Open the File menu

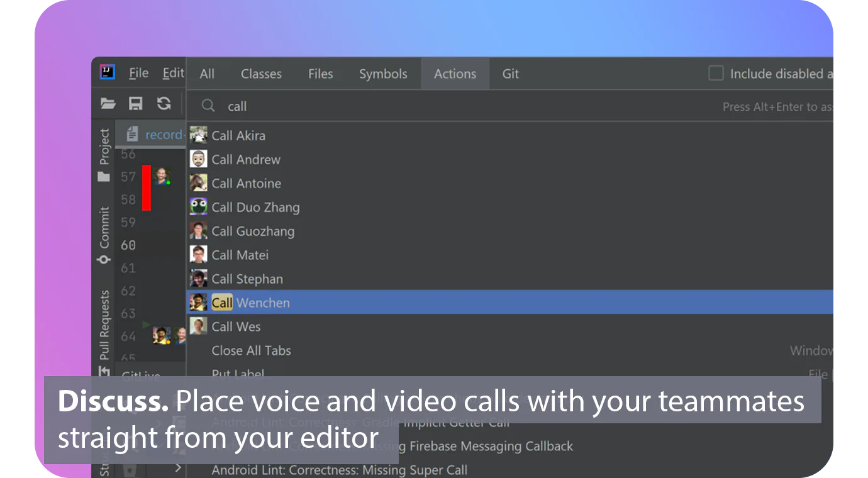click(x=139, y=73)
